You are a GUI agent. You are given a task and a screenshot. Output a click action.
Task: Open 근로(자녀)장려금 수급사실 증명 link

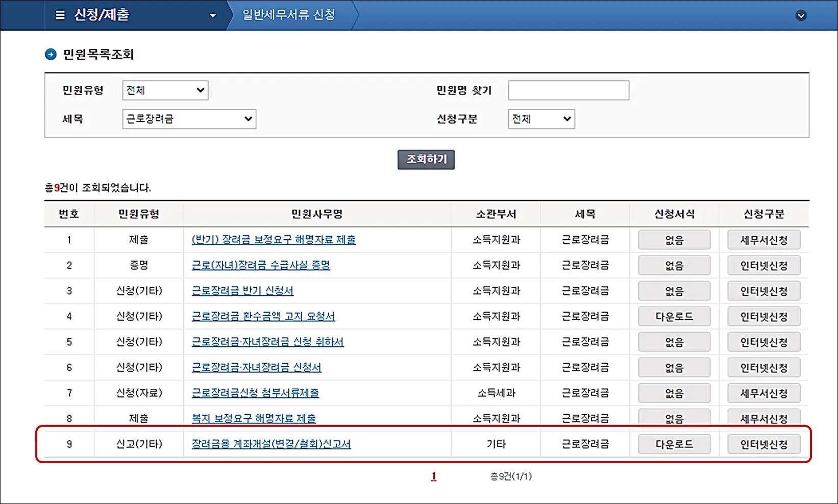tap(261, 265)
